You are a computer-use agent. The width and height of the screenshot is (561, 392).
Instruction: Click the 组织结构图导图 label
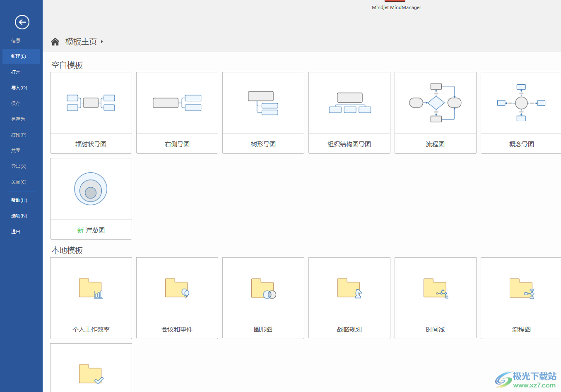[349, 144]
